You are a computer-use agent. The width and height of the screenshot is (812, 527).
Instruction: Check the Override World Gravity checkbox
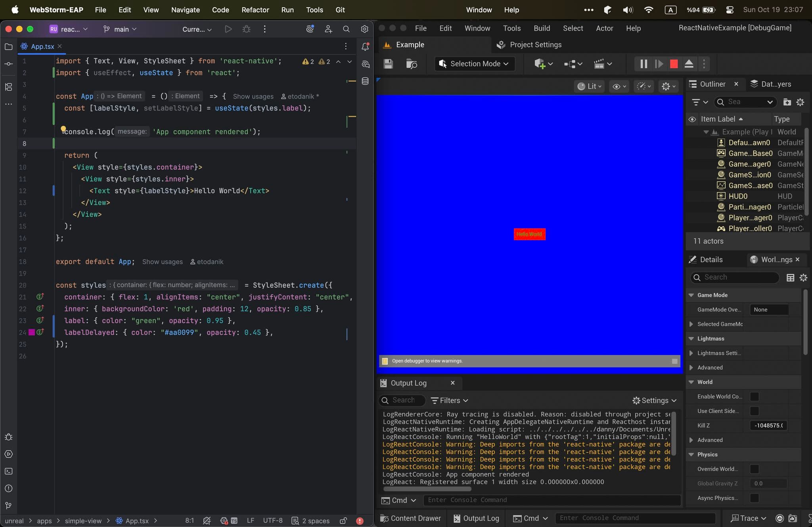pyautogui.click(x=754, y=469)
